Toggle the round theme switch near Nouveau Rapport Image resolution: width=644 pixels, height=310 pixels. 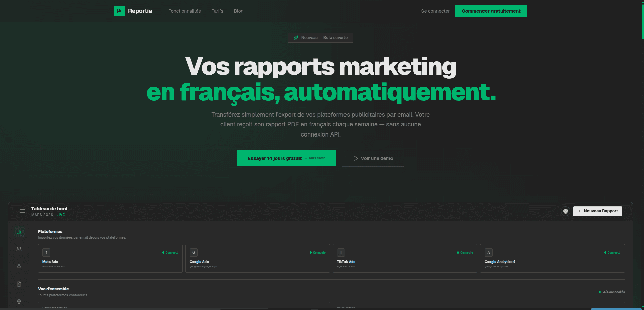tap(566, 211)
